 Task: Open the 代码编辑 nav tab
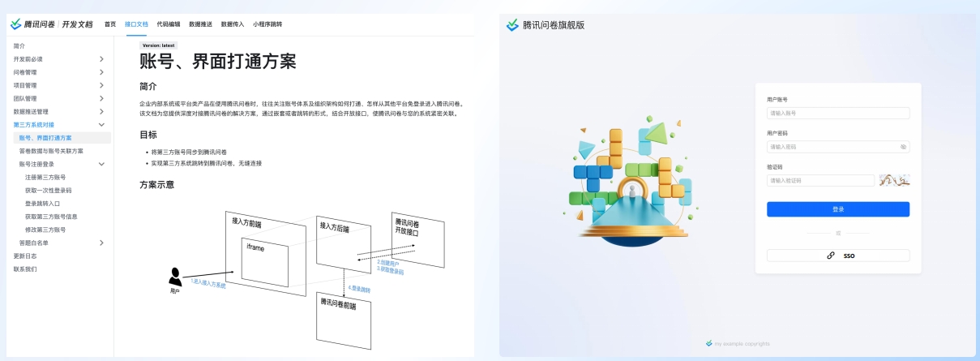click(x=169, y=24)
